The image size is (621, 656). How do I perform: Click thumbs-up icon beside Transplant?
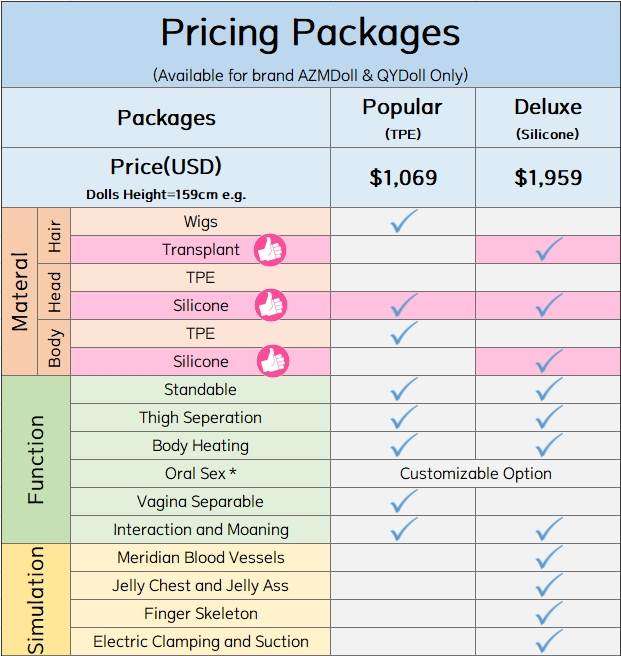pos(270,250)
